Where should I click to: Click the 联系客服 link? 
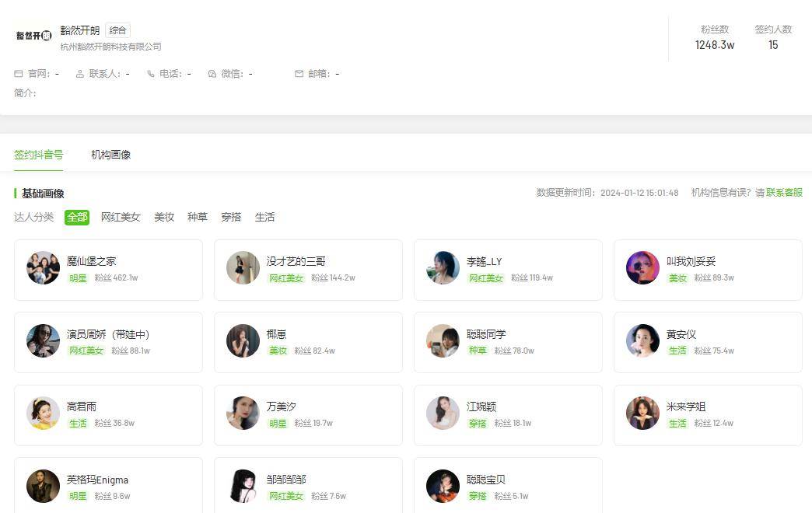pos(785,193)
